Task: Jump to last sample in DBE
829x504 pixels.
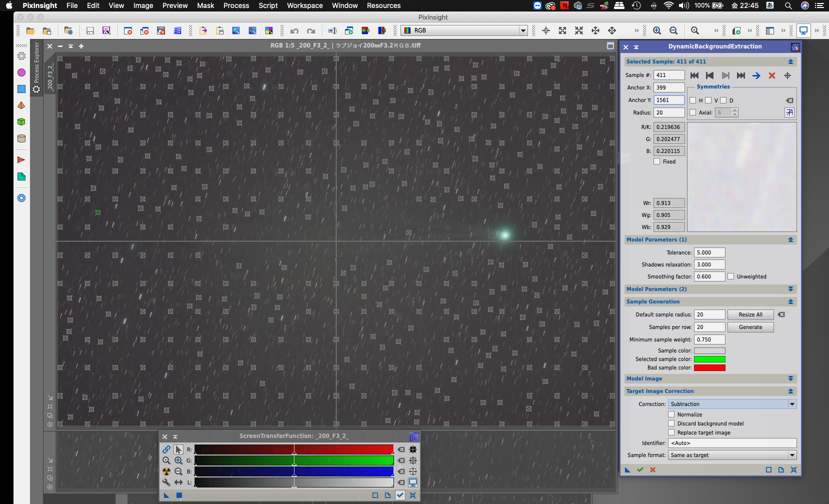Action: 741,75
